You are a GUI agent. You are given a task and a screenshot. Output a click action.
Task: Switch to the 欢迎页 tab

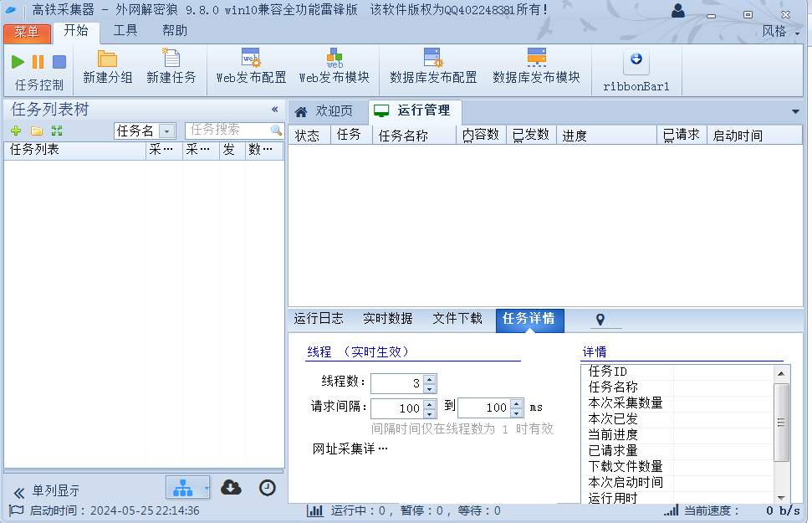pyautogui.click(x=326, y=111)
